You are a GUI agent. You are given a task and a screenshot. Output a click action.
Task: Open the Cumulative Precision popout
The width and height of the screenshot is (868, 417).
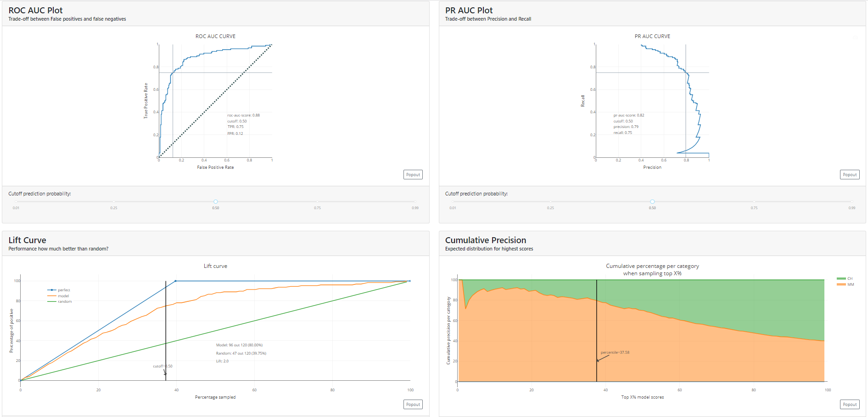click(850, 405)
